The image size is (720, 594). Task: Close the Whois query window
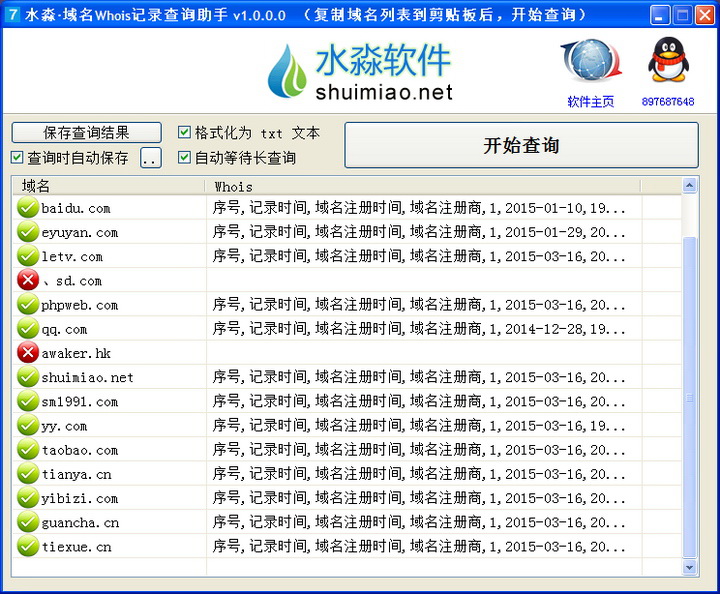704,15
